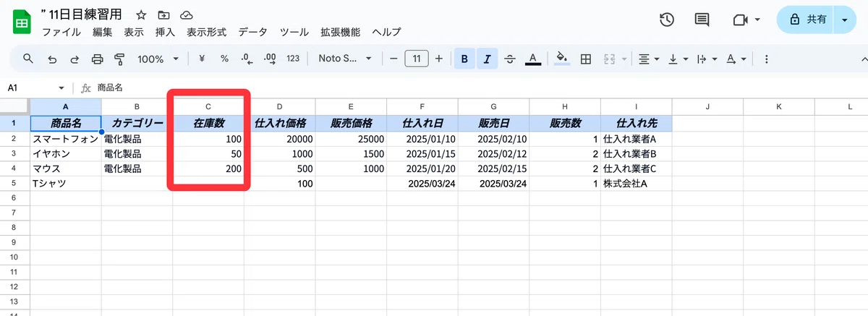Select the 在庫数 header cell
This screenshot has width=868, height=316.
208,123
